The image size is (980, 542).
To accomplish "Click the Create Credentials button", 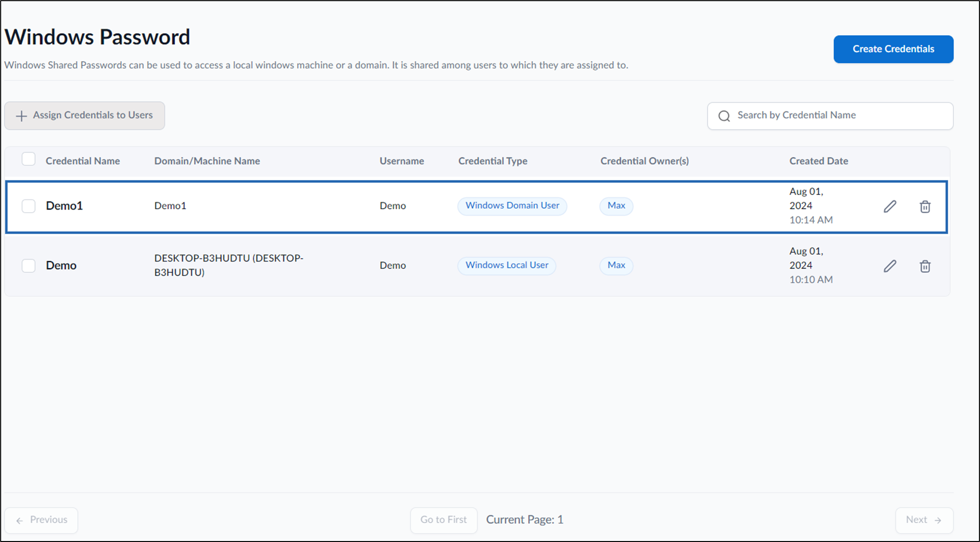I will coord(893,49).
